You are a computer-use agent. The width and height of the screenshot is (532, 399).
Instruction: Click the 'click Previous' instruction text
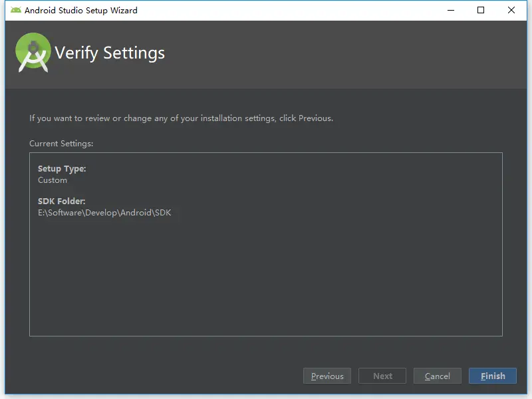(x=306, y=118)
